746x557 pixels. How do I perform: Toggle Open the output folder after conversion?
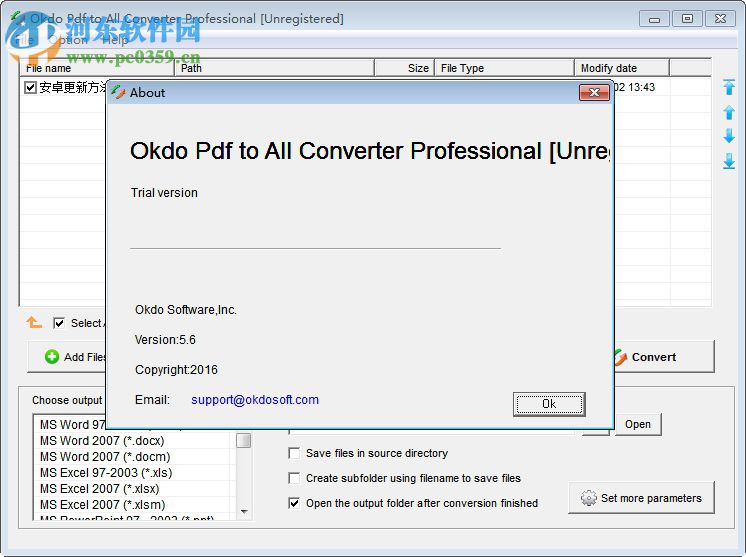pyautogui.click(x=294, y=503)
